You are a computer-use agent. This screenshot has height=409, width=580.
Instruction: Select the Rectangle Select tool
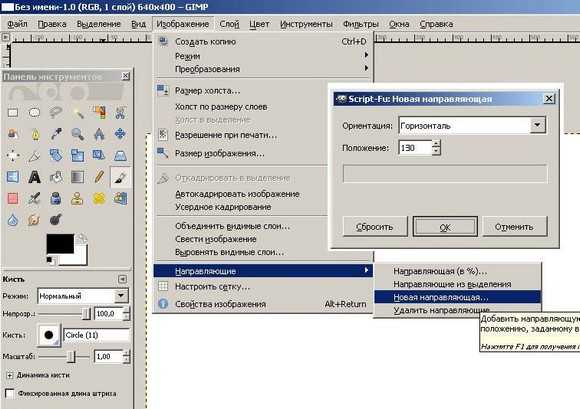click(x=13, y=112)
